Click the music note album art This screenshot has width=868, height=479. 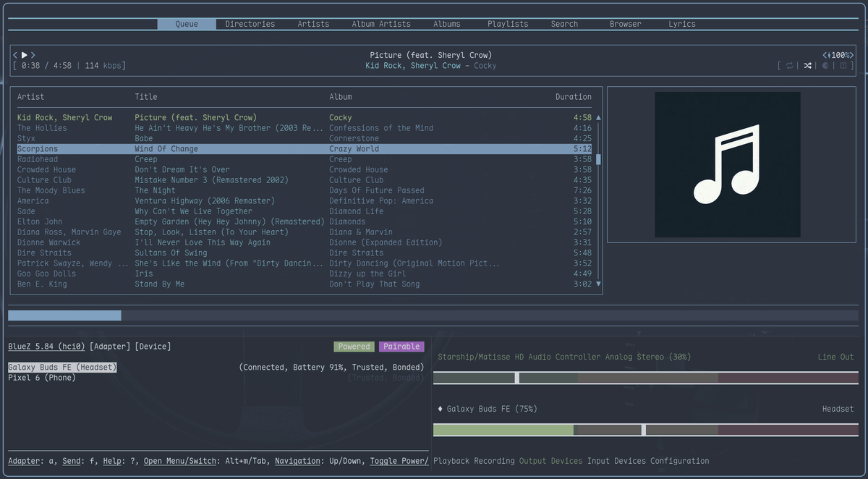coord(727,164)
